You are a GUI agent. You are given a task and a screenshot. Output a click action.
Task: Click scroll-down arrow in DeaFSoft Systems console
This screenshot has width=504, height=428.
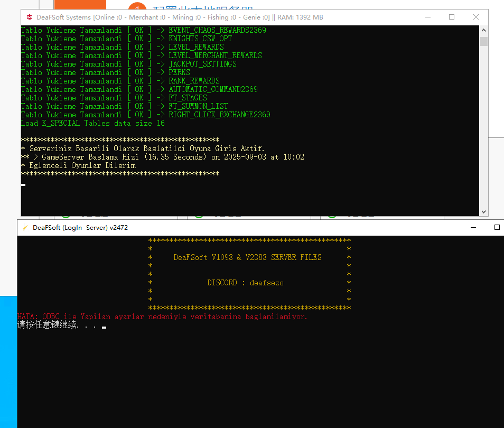pos(483,212)
